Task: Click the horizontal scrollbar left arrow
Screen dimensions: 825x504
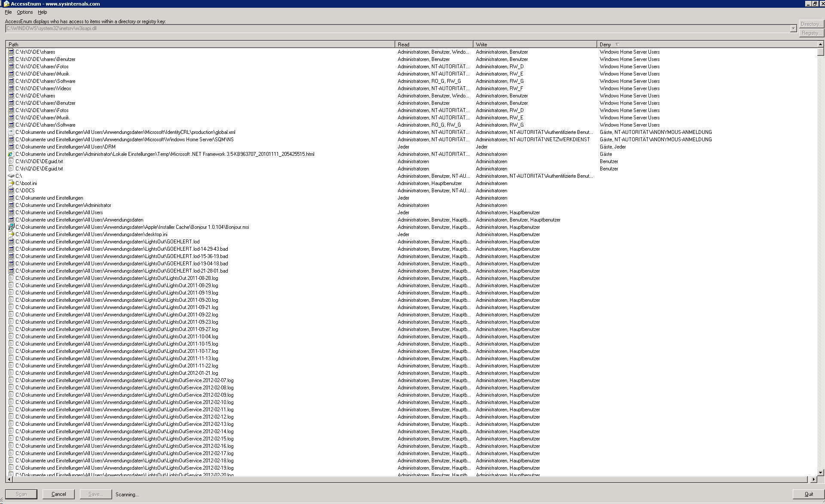Action: [9, 479]
